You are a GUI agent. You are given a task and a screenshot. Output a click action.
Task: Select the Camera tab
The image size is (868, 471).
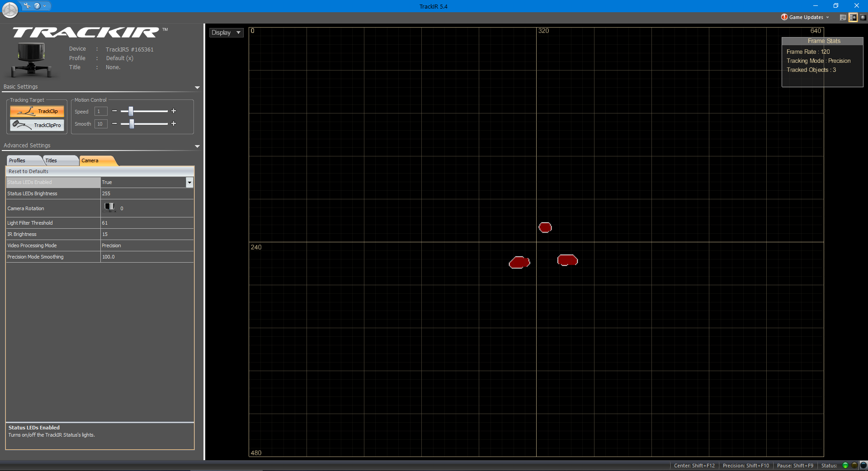pos(97,160)
